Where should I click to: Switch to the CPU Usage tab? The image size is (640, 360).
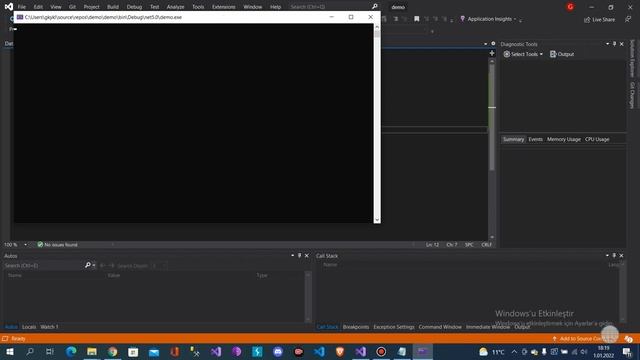tap(597, 139)
